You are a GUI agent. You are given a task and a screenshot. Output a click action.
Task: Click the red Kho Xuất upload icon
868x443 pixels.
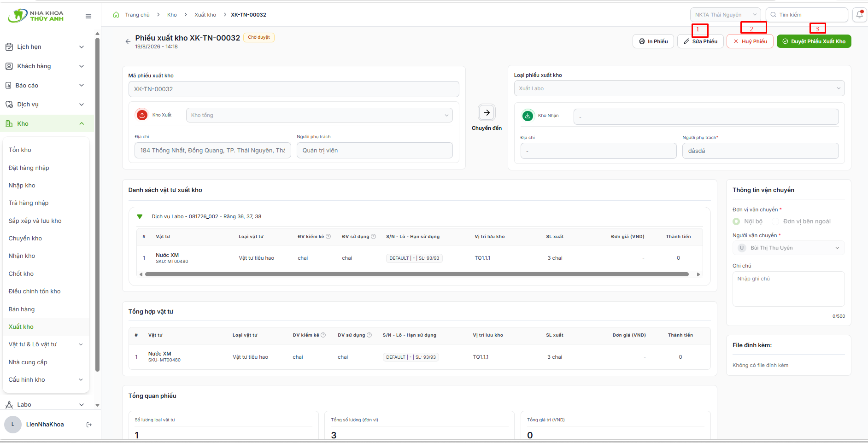(x=142, y=115)
